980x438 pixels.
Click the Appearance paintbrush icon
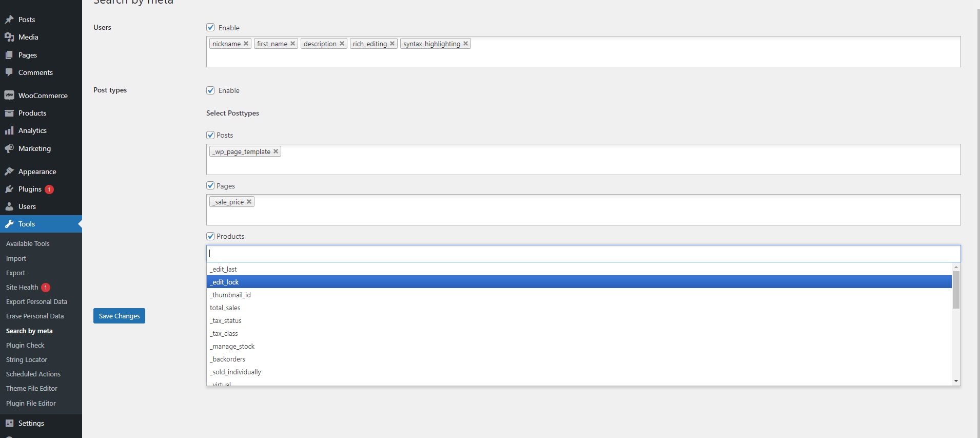(x=9, y=172)
